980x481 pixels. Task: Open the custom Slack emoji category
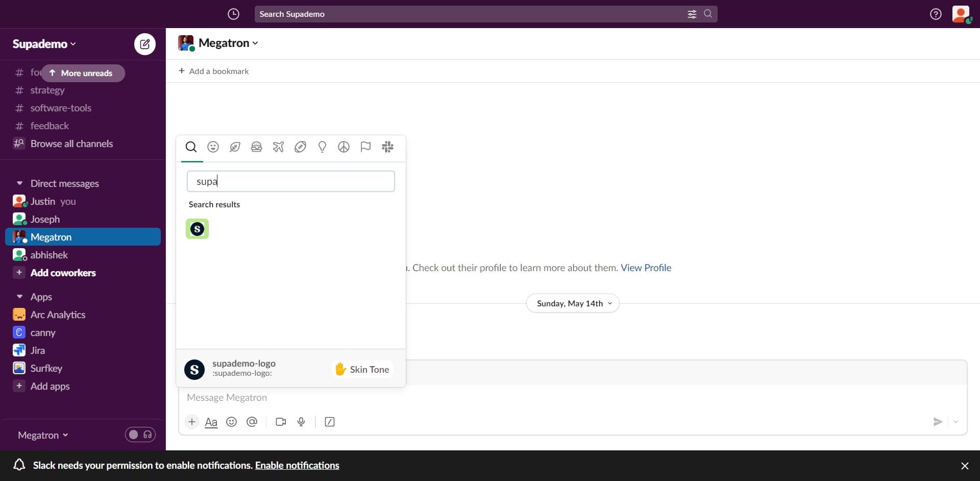(x=388, y=147)
